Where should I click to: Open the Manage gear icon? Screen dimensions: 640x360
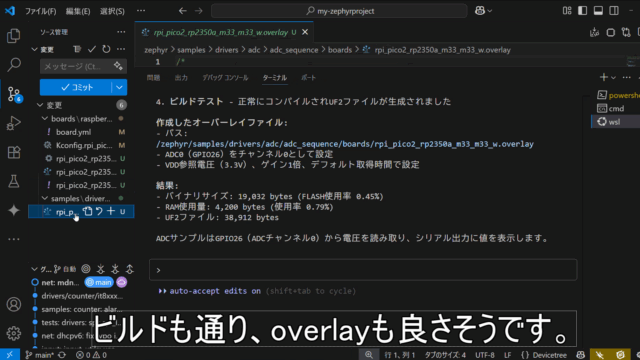[x=13, y=333]
